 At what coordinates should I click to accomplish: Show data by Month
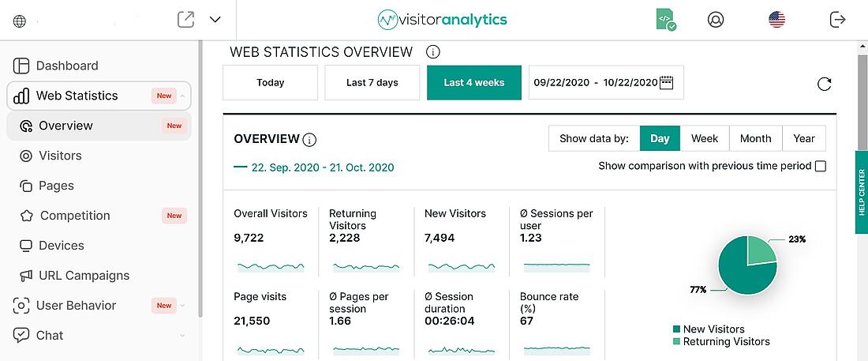coord(756,138)
